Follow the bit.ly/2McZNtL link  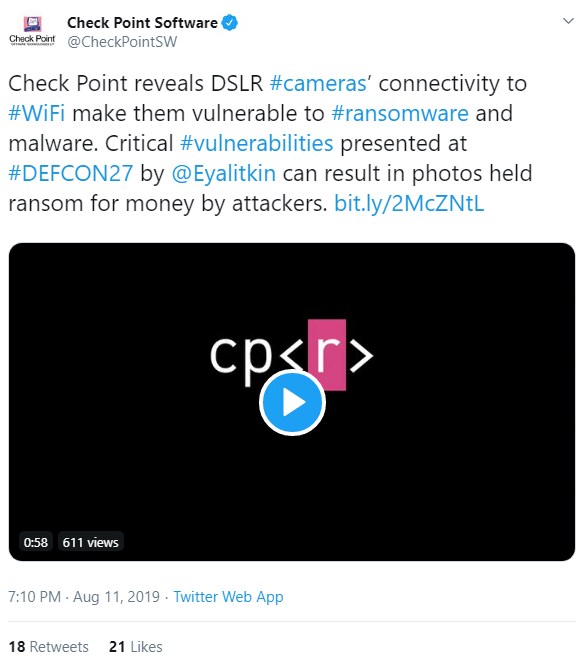409,203
